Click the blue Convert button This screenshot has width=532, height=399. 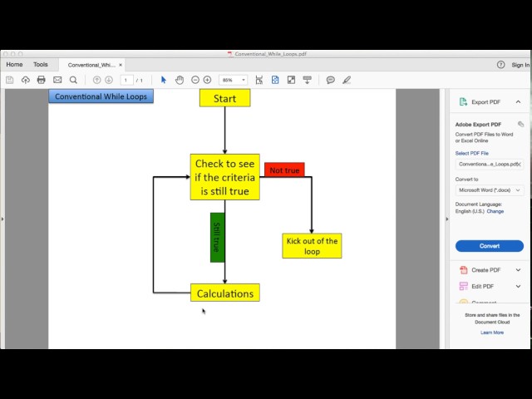coord(490,246)
